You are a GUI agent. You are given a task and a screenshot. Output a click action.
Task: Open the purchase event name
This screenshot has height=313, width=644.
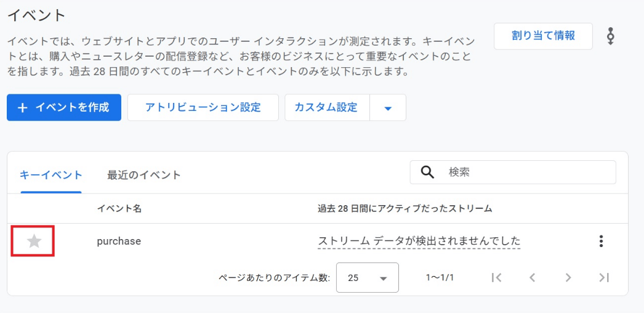point(119,242)
